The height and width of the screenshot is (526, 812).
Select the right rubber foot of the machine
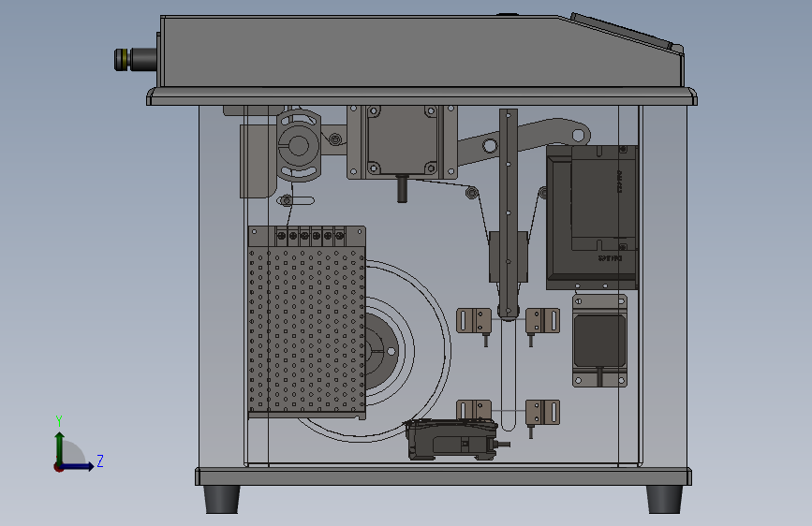coord(664,500)
